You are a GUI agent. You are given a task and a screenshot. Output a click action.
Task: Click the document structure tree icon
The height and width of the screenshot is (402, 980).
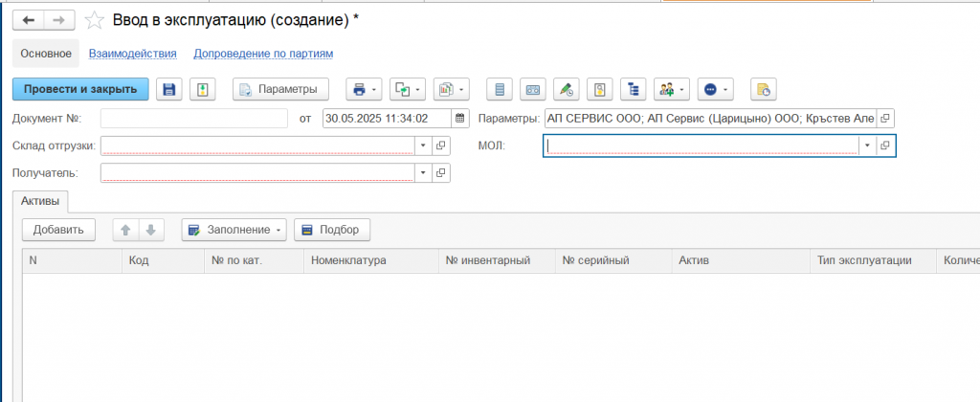click(632, 89)
